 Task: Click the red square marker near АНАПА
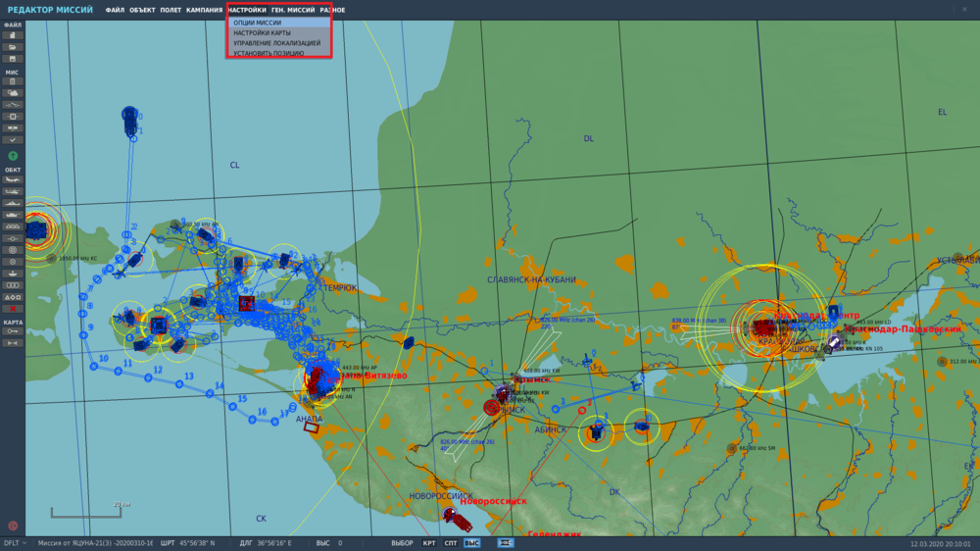312,427
